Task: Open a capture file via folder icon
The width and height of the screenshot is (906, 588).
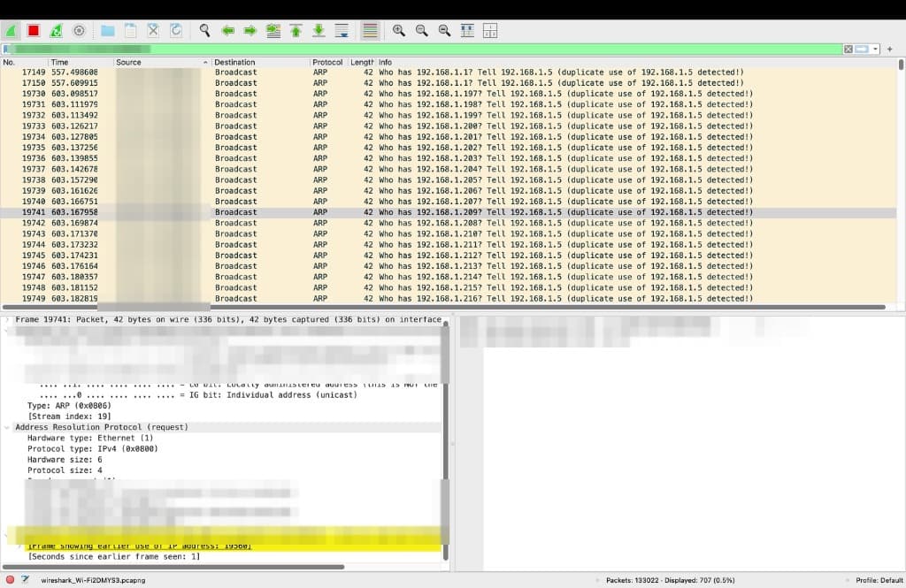Action: pyautogui.click(x=107, y=31)
